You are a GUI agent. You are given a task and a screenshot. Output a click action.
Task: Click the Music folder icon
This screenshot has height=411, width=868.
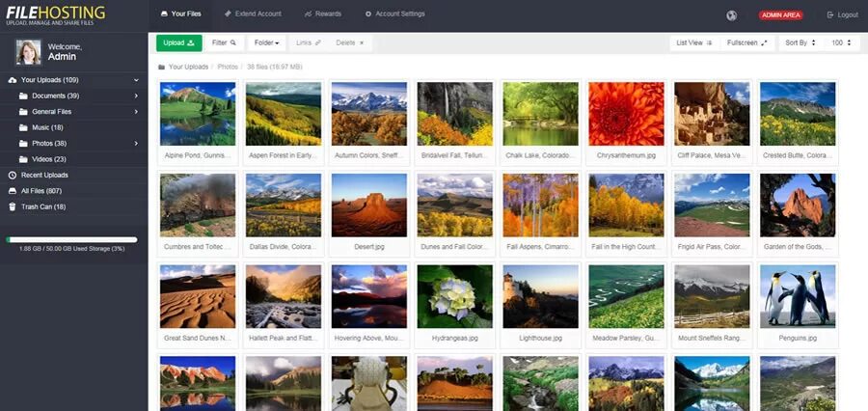point(23,128)
